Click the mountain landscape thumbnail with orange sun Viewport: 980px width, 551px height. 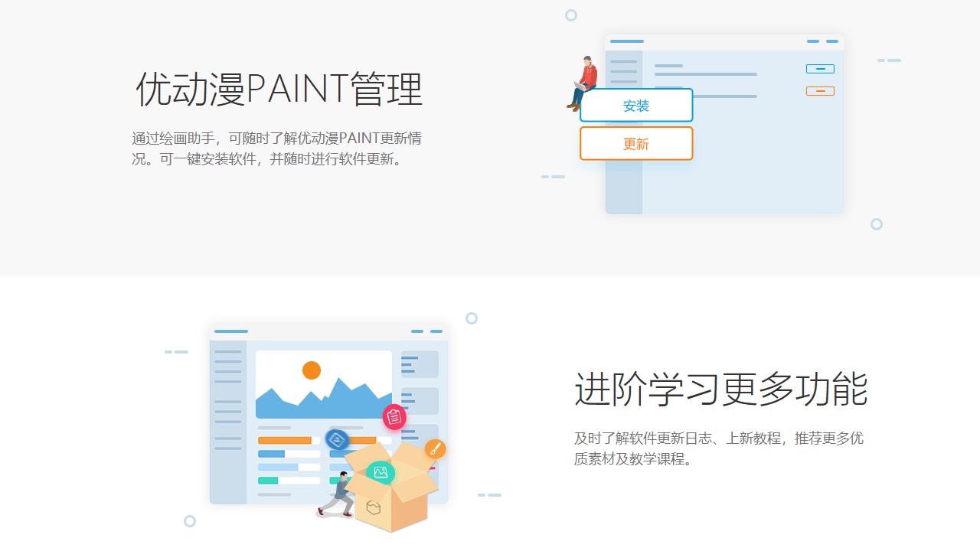point(324,385)
